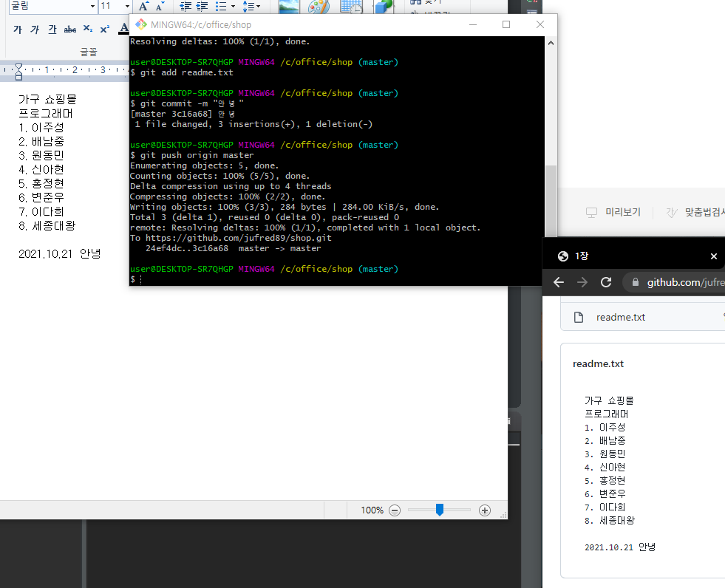Click the '가구 쇼핑몰' line in WordPad
Image resolution: width=725 pixels, height=588 pixels.
pyautogui.click(x=47, y=99)
